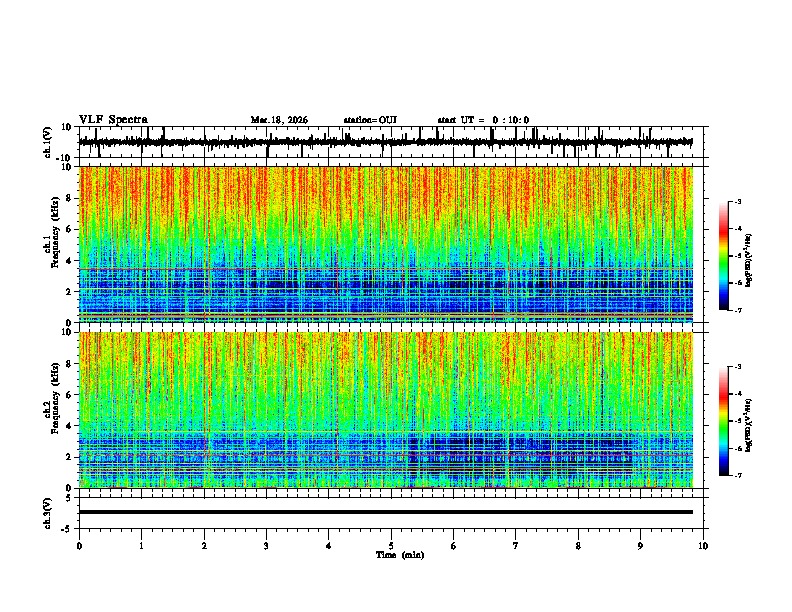This screenshot has width=792, height=612.
Task: Click the ch.2 color bar "log(PSD)" label
Action: click(749, 425)
